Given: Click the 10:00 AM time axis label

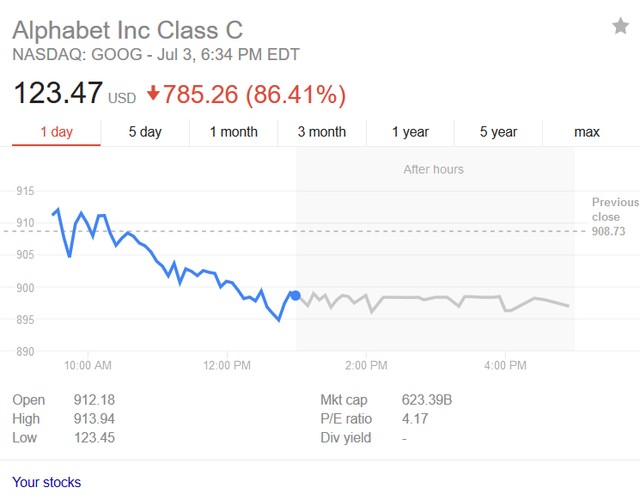Looking at the screenshot, I should (88, 365).
